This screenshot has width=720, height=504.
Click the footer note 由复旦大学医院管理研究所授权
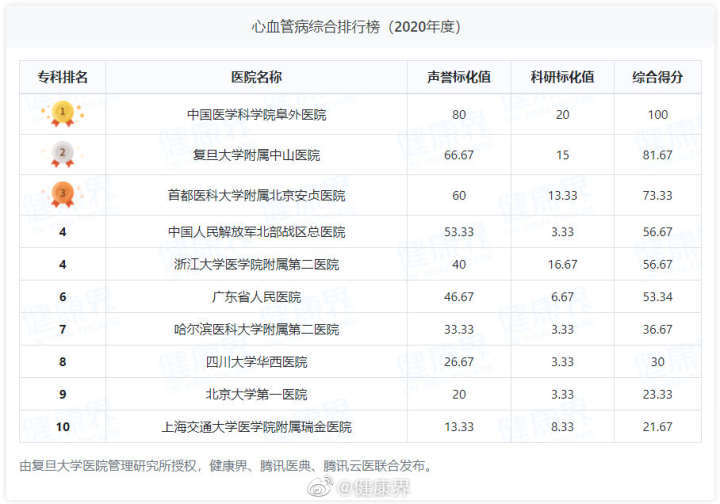pyautogui.click(x=108, y=466)
